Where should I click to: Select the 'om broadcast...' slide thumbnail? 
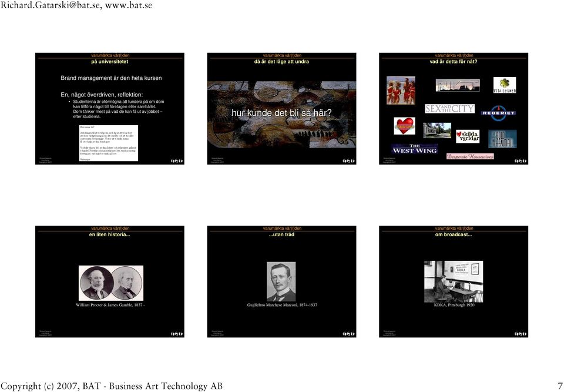click(454, 282)
